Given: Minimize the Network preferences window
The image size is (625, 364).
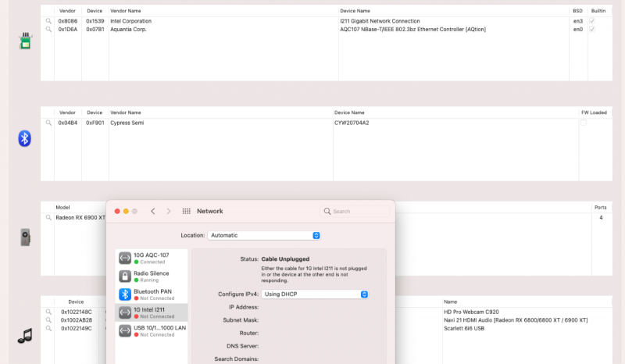Looking at the screenshot, I should 126,212.
